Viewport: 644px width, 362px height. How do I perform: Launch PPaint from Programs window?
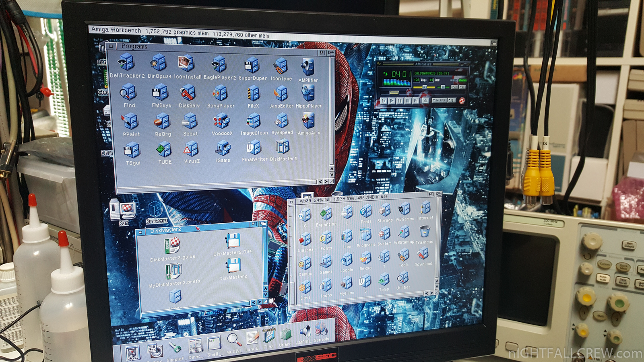(130, 121)
